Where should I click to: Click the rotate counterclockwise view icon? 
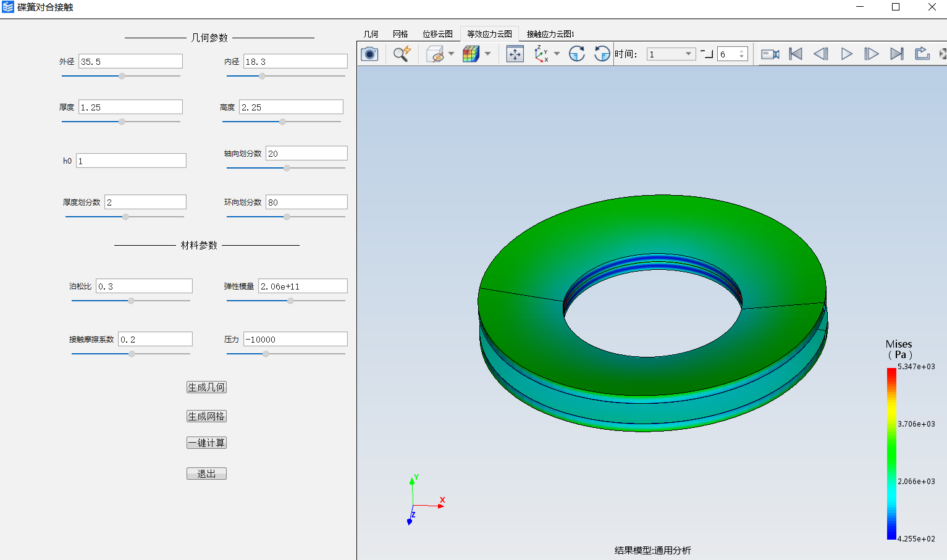coord(602,54)
